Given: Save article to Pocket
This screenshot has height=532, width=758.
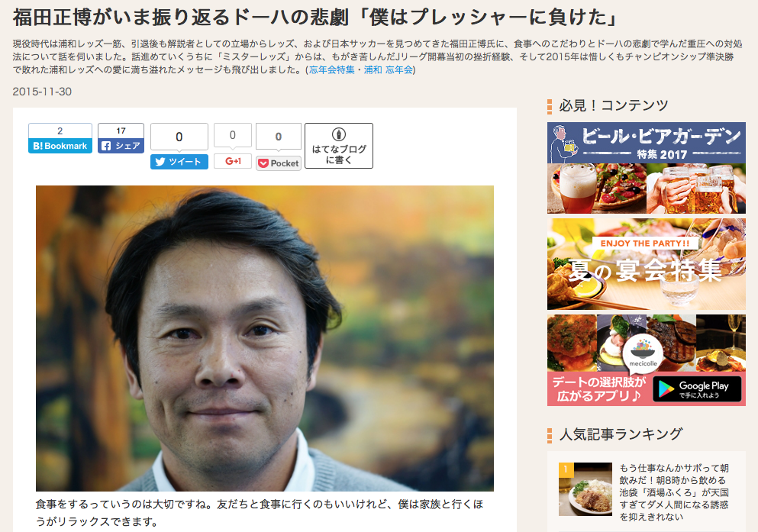Looking at the screenshot, I should [279, 163].
